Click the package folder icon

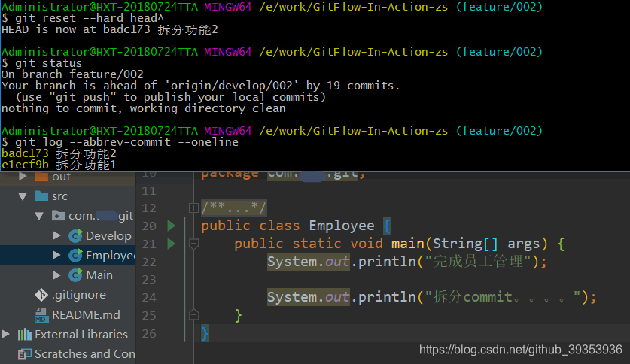58,216
